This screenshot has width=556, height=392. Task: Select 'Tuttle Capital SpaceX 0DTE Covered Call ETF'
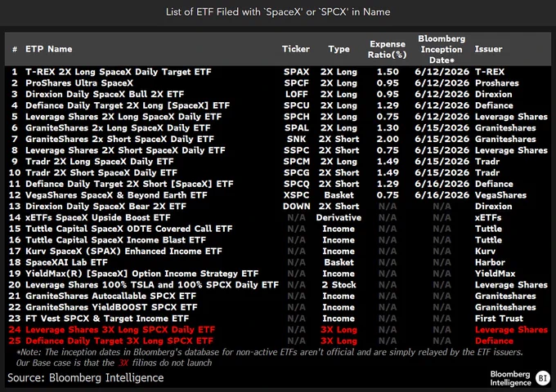click(x=128, y=229)
